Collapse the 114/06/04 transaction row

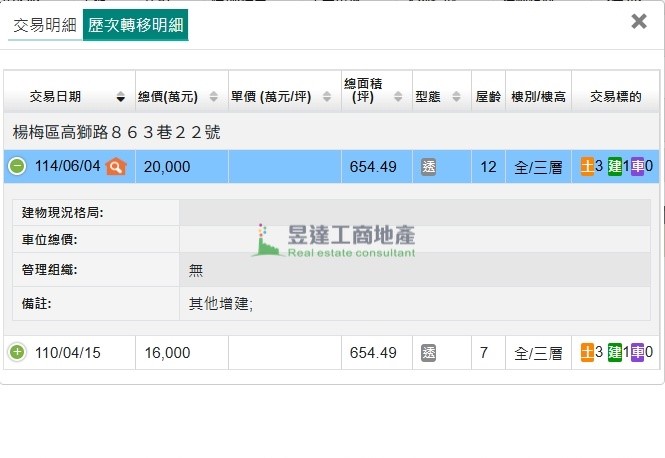pyautogui.click(x=17, y=166)
